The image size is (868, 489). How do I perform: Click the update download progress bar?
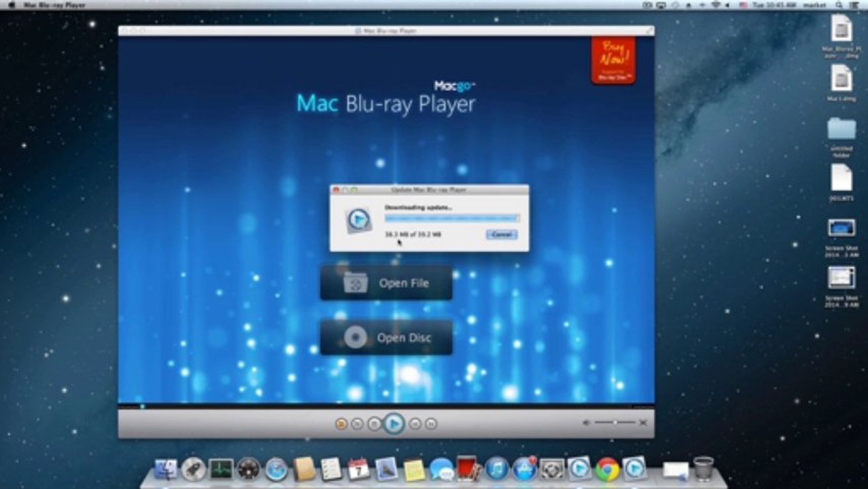click(x=452, y=218)
